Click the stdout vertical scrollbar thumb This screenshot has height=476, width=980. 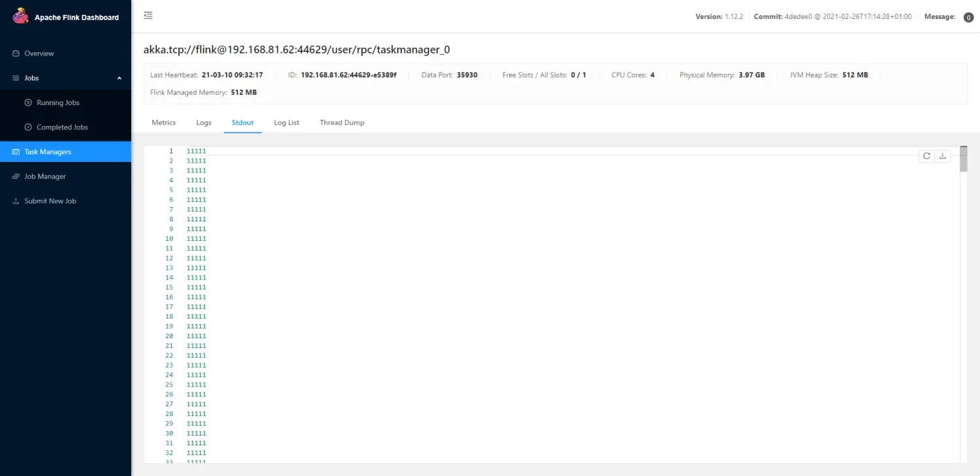point(963,159)
